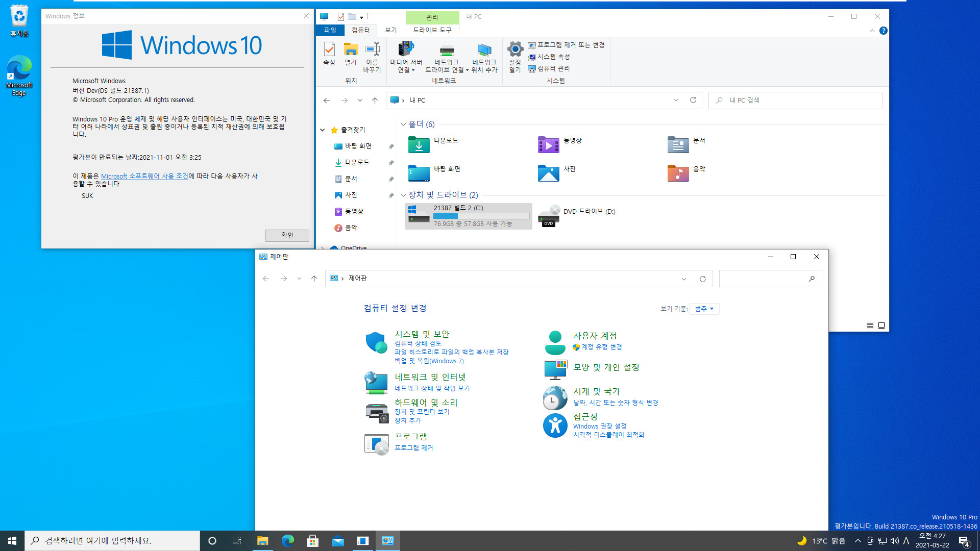Viewport: 980px width, 551px height.
Task: Click the 제어판 search field
Action: 770,279
